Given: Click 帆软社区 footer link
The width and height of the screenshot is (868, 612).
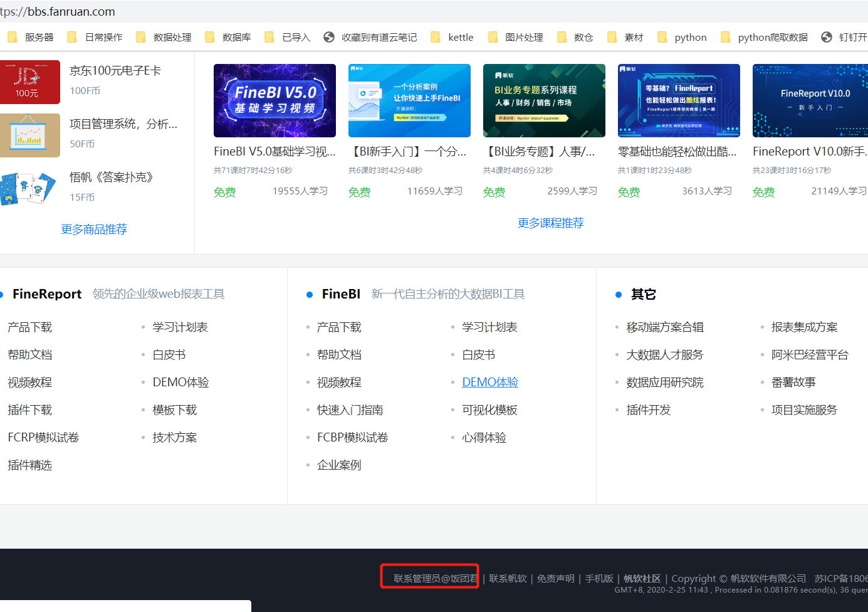Looking at the screenshot, I should [x=642, y=579].
